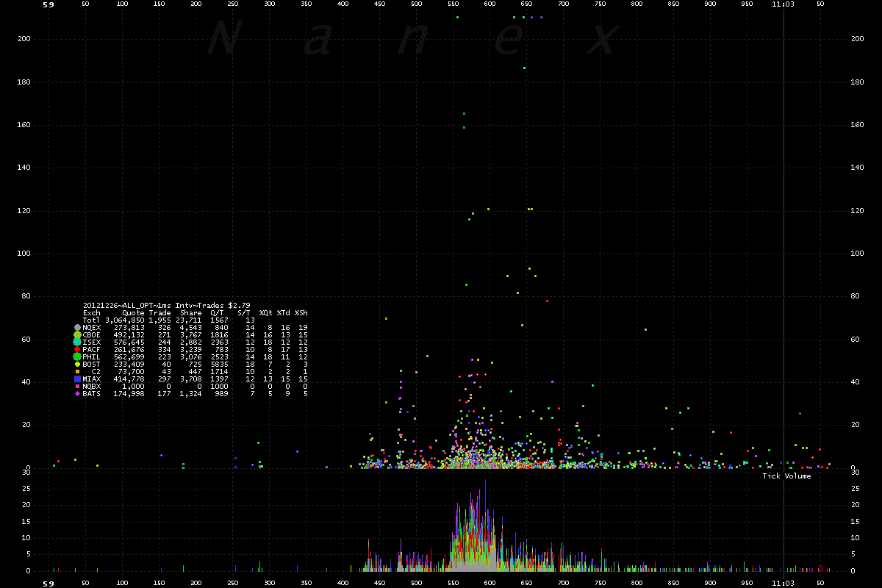The height and width of the screenshot is (588, 882).
Task: Click the purple BATS legend diamond
Action: click(x=77, y=393)
